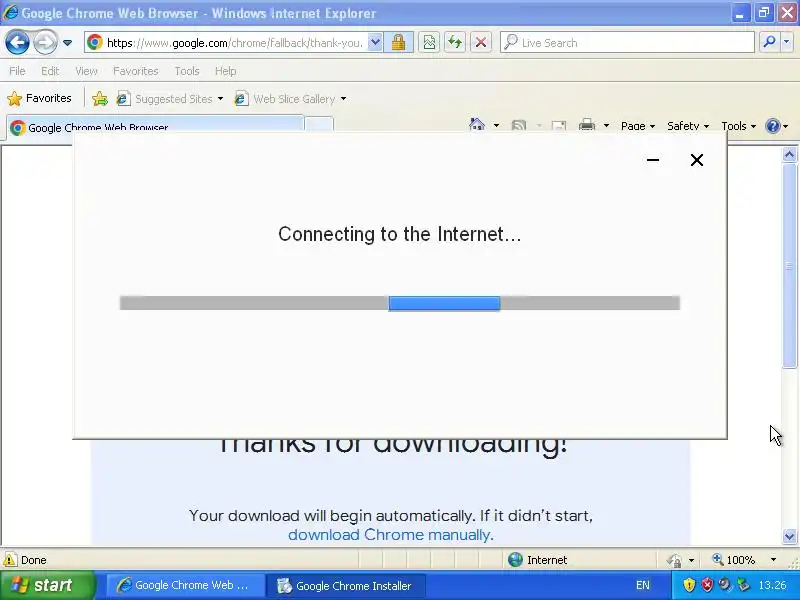Screen dimensions: 800x600
Task: Click the download Chrome manually link
Action: (x=389, y=535)
